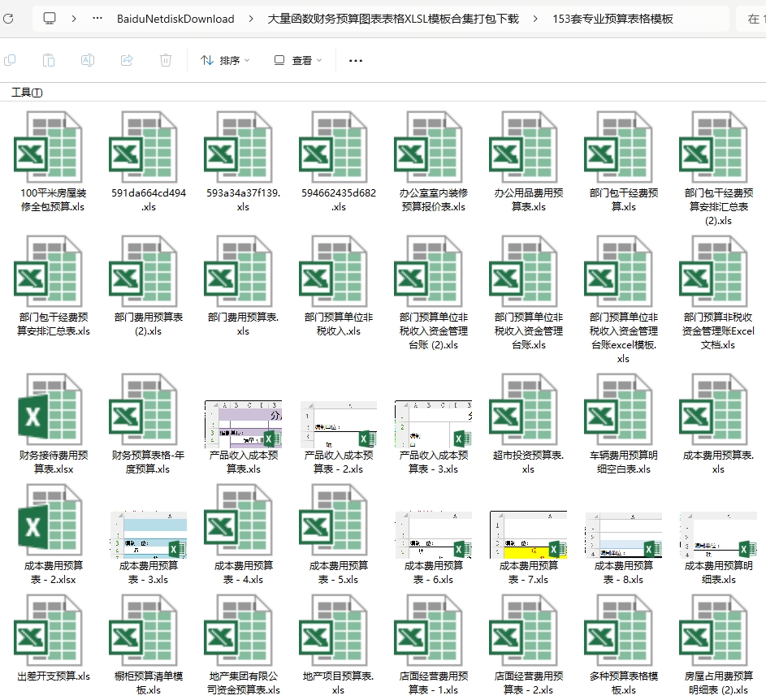Click the rename icon in toolbar
766x700 pixels.
click(88, 60)
